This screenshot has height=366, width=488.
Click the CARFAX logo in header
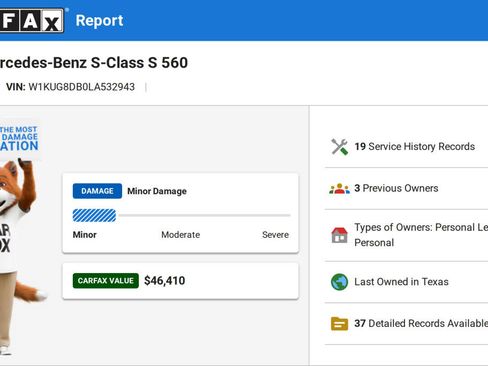click(x=32, y=20)
